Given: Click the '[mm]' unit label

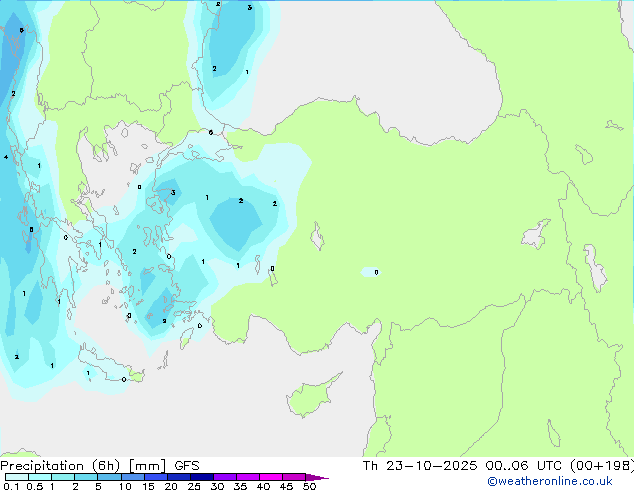Looking at the screenshot, I should click(147, 466).
